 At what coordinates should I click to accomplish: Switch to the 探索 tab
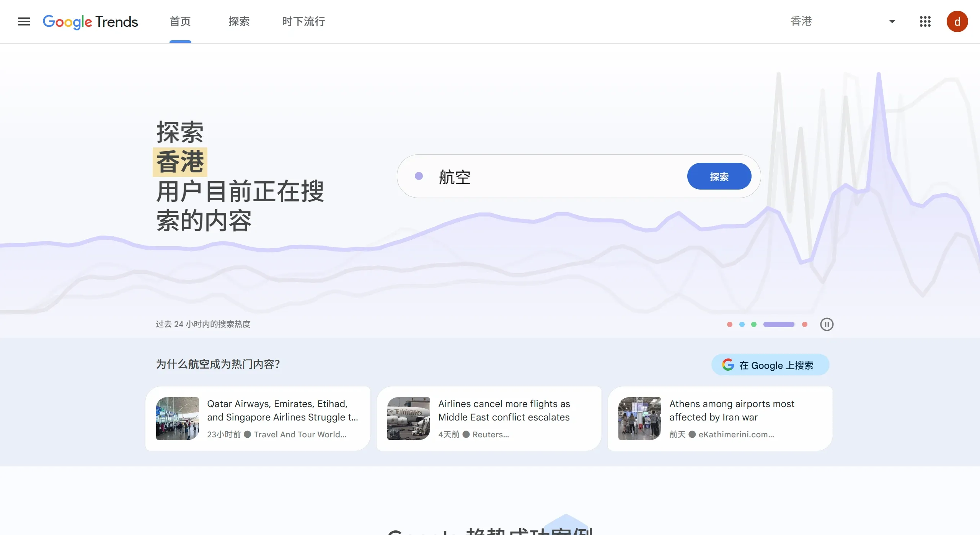click(239, 21)
